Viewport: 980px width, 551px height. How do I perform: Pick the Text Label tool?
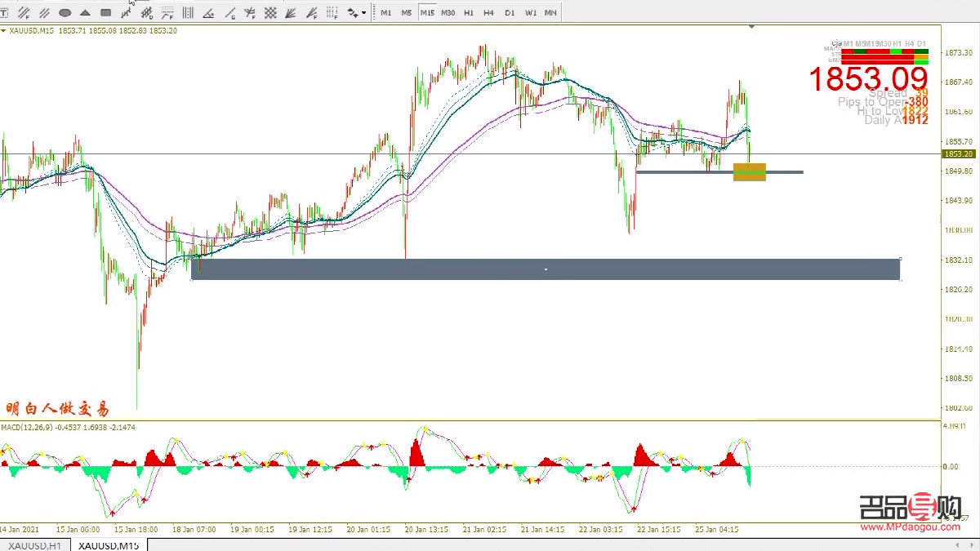(4, 12)
